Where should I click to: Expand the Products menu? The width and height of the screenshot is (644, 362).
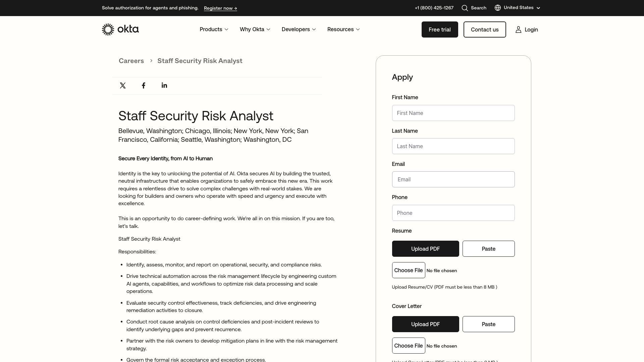[214, 29]
